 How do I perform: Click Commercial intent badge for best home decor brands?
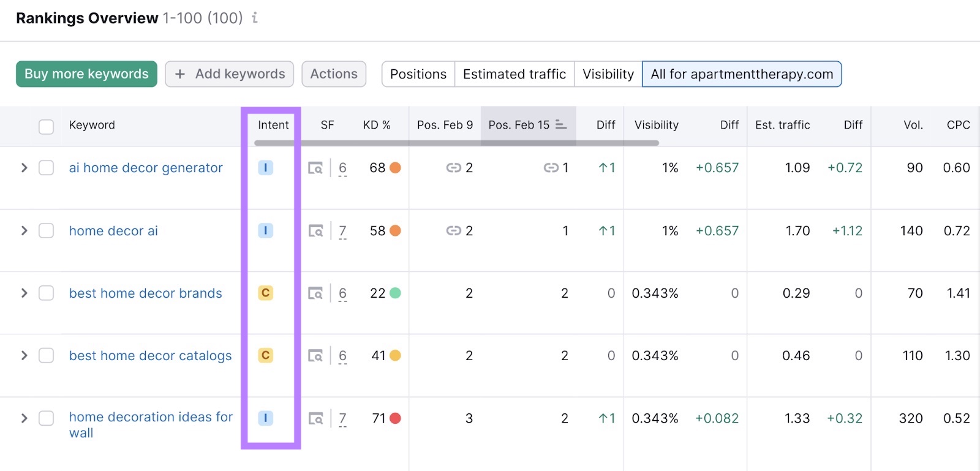click(265, 293)
